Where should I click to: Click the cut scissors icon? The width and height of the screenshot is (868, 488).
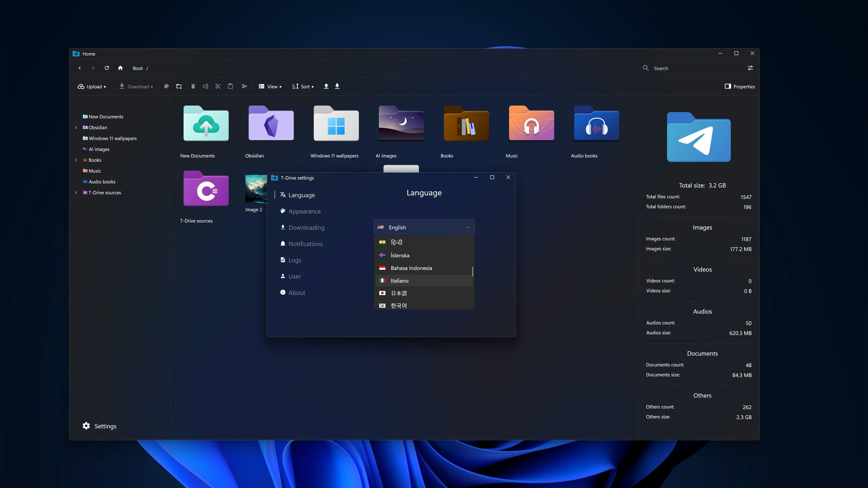[x=218, y=87]
